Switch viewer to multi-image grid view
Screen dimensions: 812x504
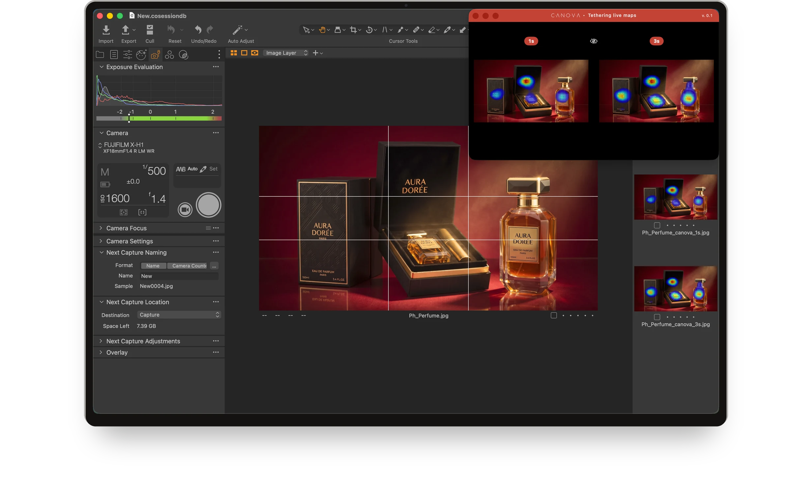pyautogui.click(x=234, y=53)
